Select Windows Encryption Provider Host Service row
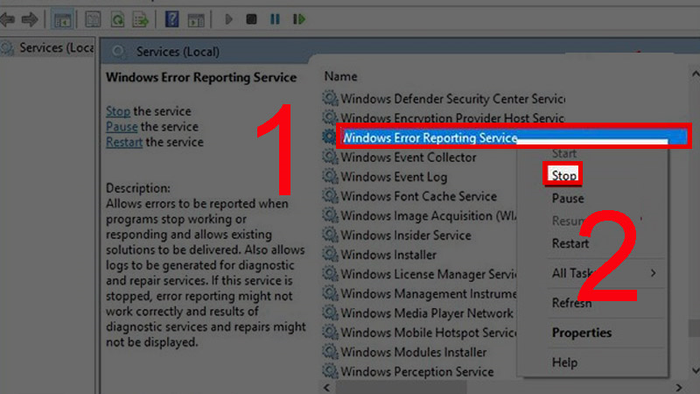Image resolution: width=700 pixels, height=394 pixels. pyautogui.click(x=443, y=118)
